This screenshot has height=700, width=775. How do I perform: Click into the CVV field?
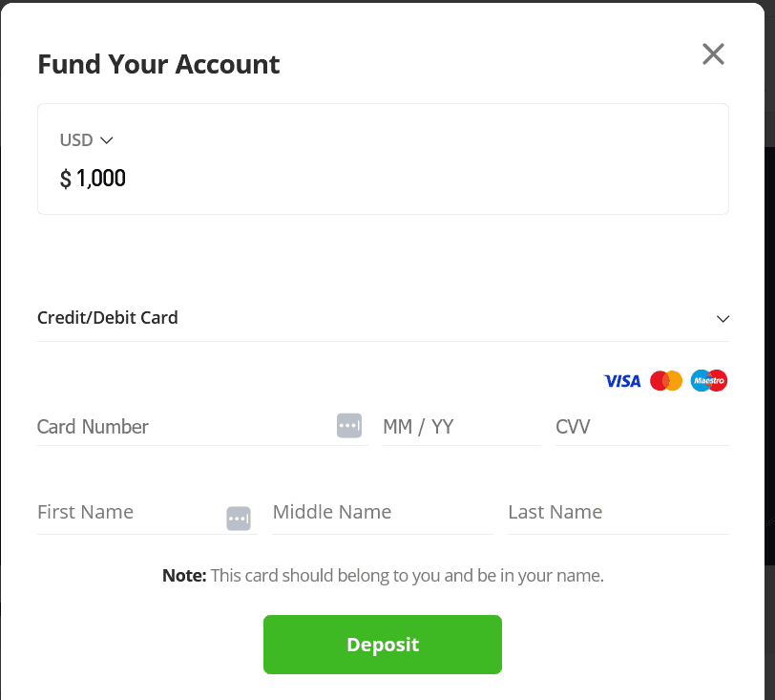pos(641,427)
